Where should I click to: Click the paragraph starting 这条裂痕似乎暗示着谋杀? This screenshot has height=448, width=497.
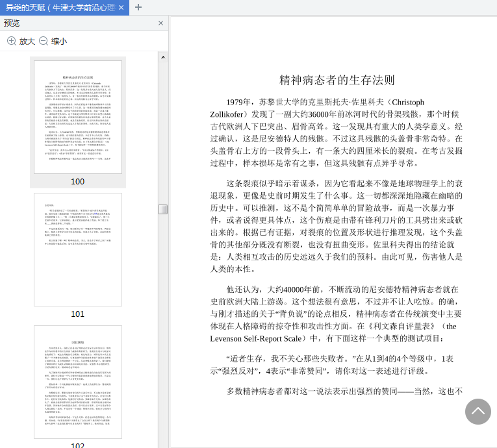point(337,226)
